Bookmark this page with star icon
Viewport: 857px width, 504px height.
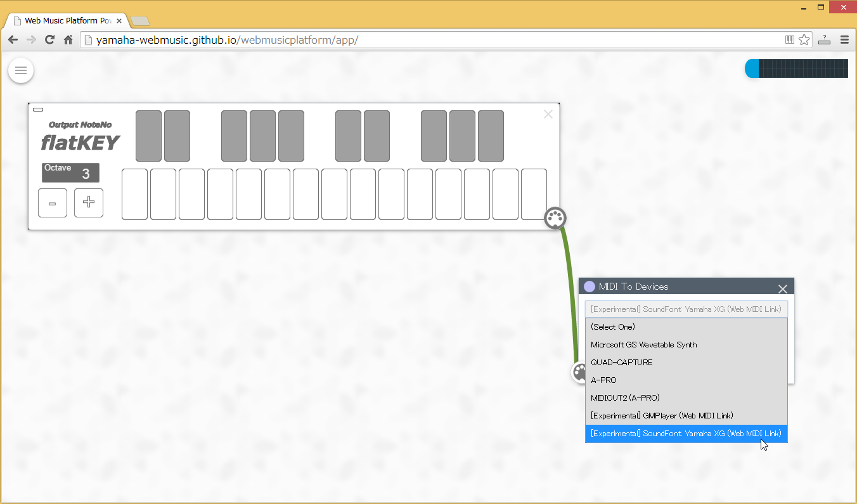click(x=804, y=40)
